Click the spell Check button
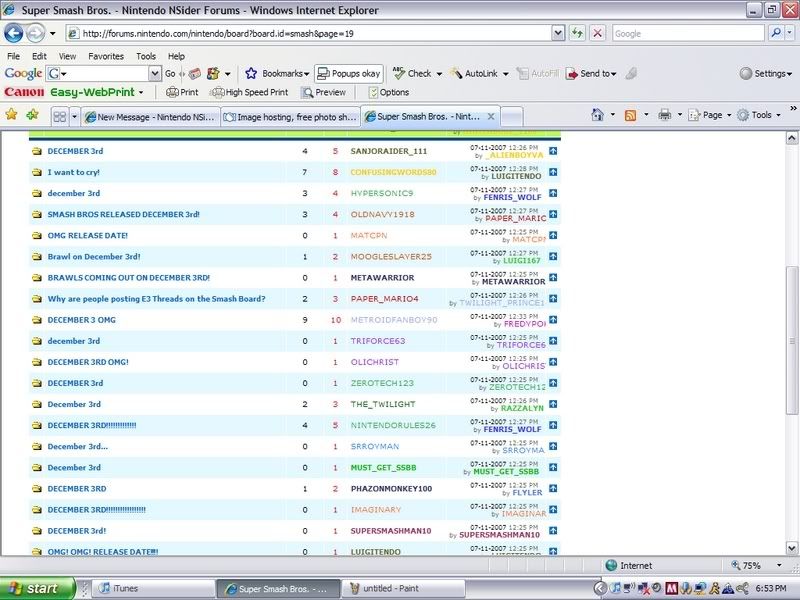The image size is (800, 600). 413,73
